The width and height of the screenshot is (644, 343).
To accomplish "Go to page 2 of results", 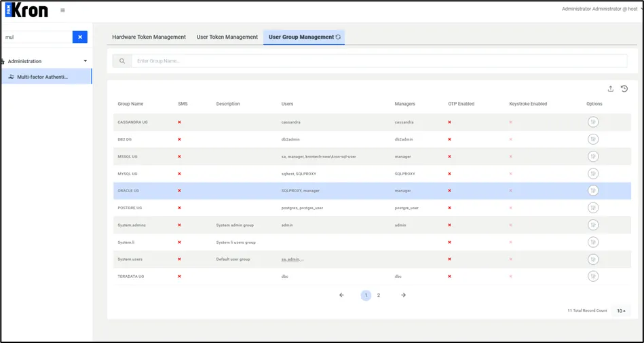I will (378, 295).
